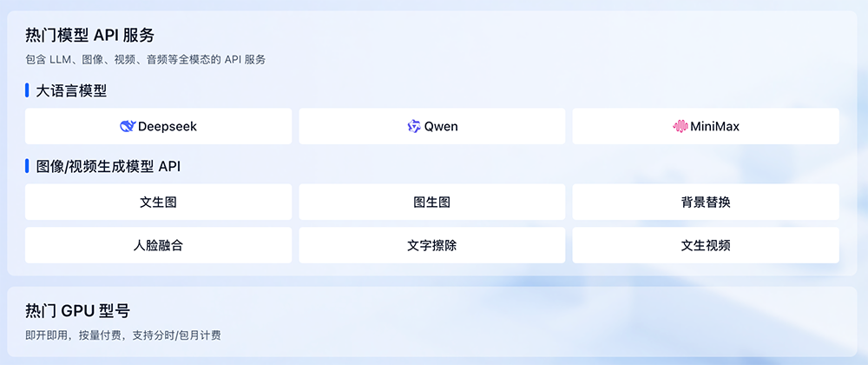Click the 即开即用，按量付费 subtitle text
868x365 pixels.
click(122, 335)
